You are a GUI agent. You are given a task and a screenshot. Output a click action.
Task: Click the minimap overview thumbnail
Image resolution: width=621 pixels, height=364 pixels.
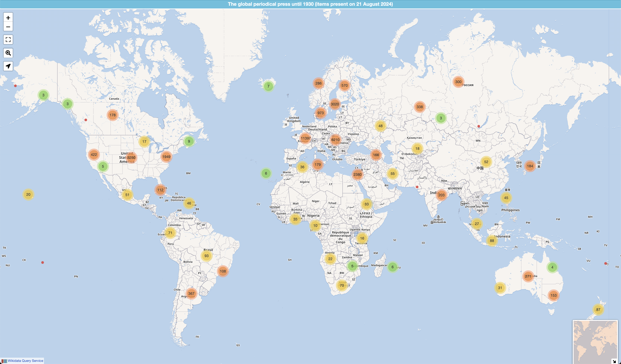coord(595,342)
